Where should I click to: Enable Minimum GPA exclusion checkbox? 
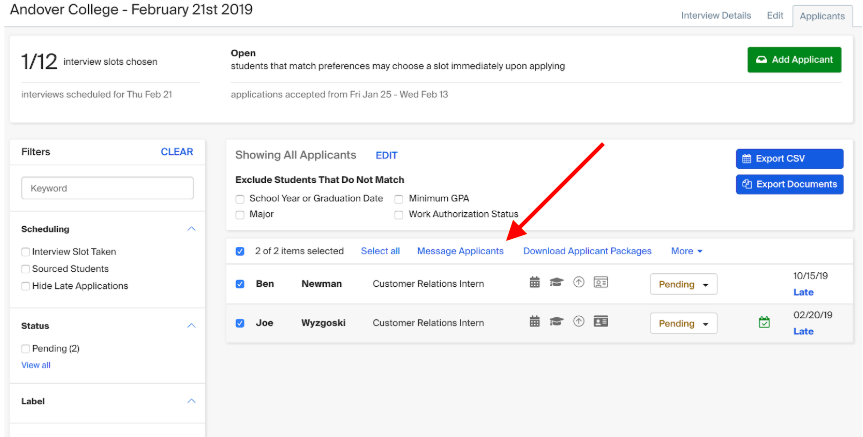click(x=398, y=199)
